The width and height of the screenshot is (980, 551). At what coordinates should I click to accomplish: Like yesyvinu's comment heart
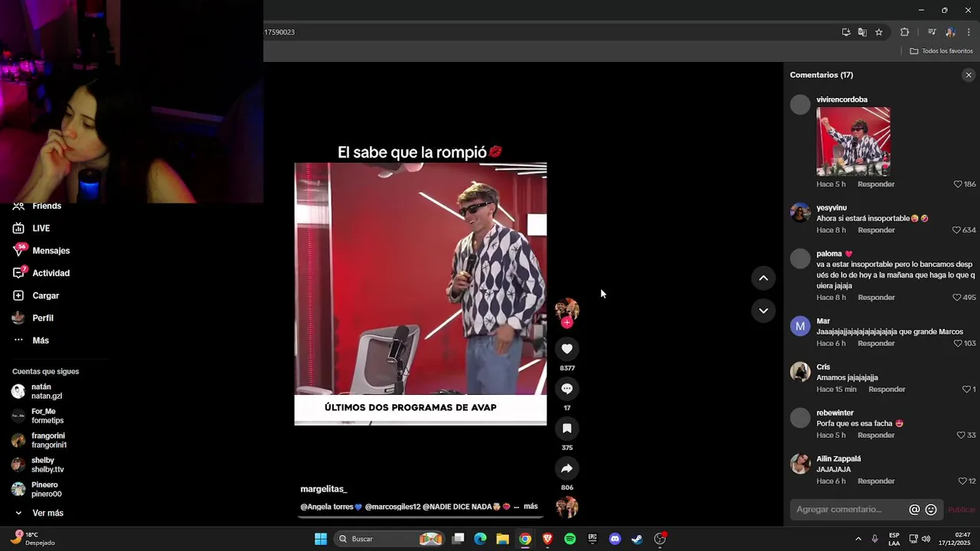pos(956,230)
